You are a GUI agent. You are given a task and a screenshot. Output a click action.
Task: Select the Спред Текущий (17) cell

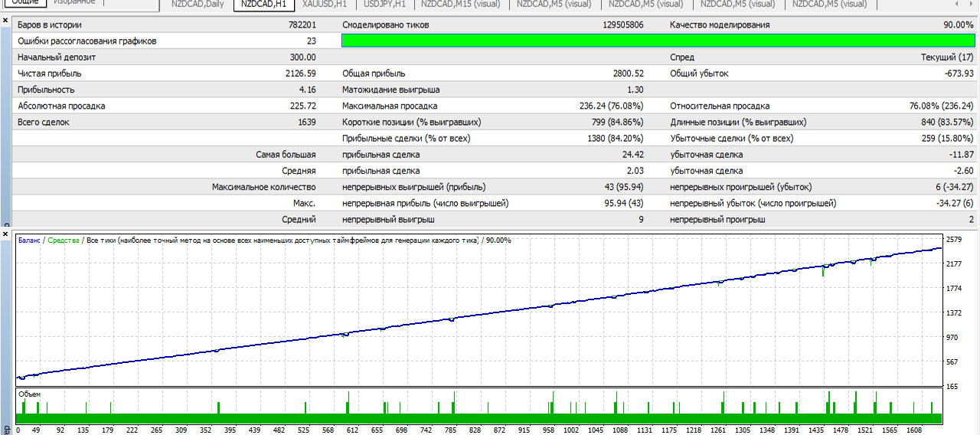(x=946, y=57)
